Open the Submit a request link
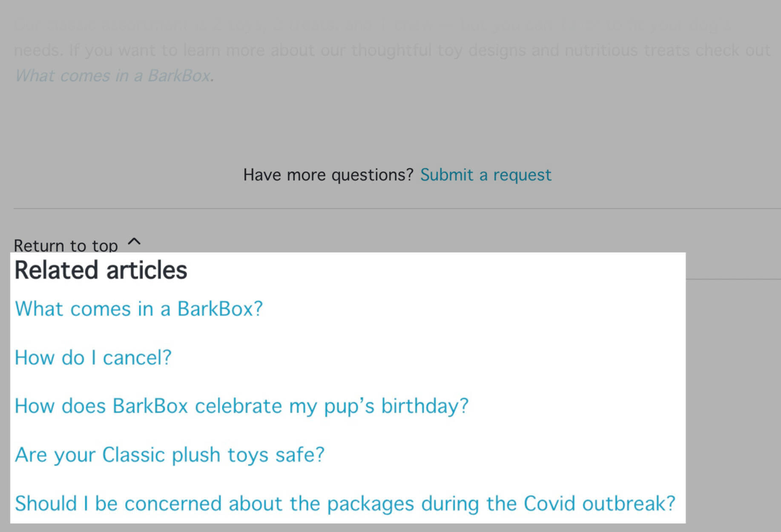The height and width of the screenshot is (532, 781). point(485,175)
